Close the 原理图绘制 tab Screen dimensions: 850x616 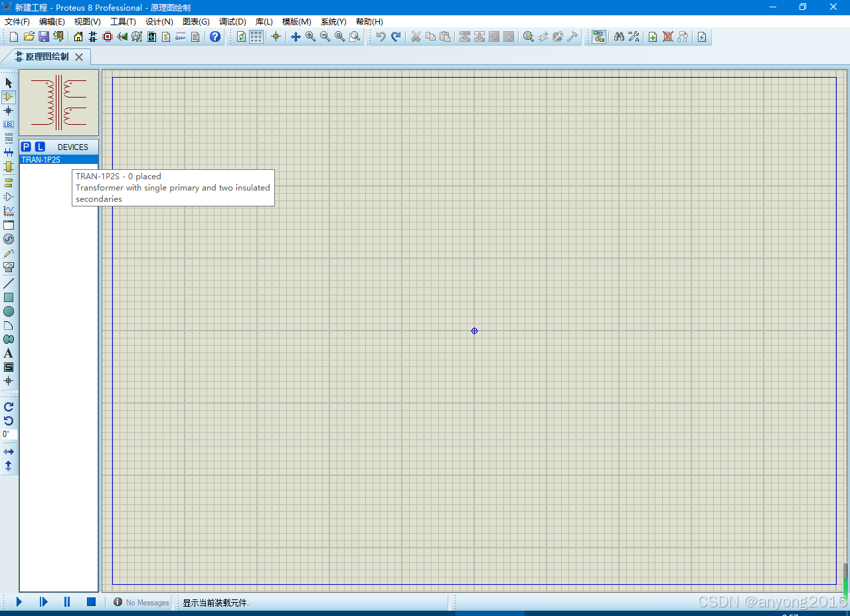coord(79,57)
